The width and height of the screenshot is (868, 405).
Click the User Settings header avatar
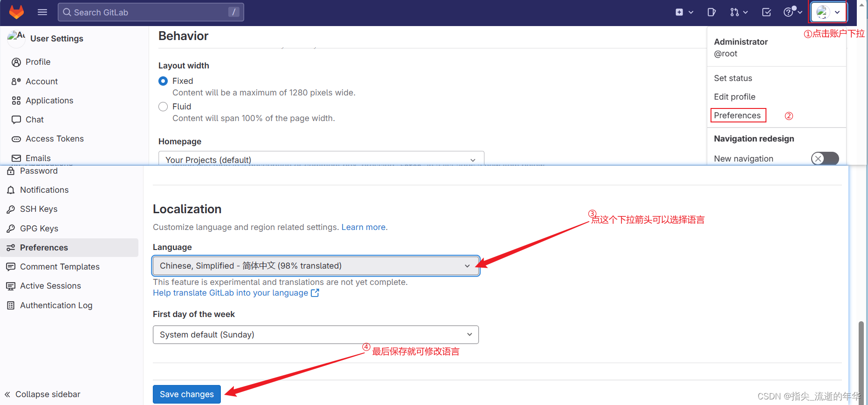(16, 39)
